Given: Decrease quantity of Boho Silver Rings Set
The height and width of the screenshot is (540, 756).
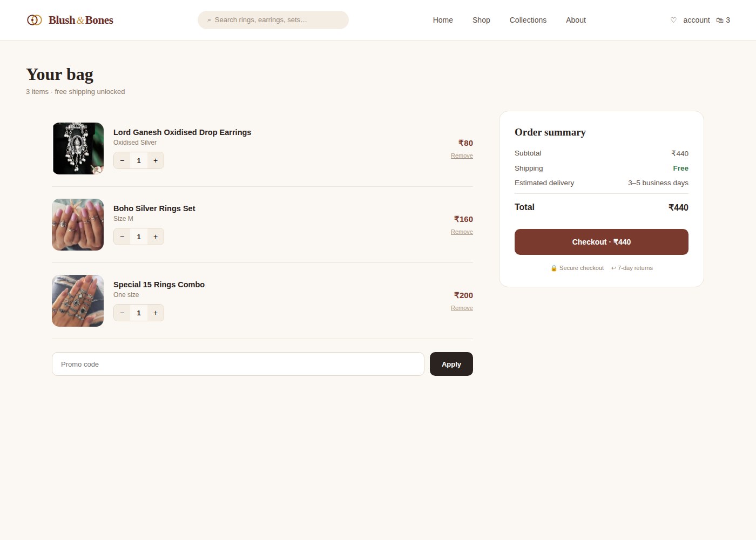Looking at the screenshot, I should (122, 237).
